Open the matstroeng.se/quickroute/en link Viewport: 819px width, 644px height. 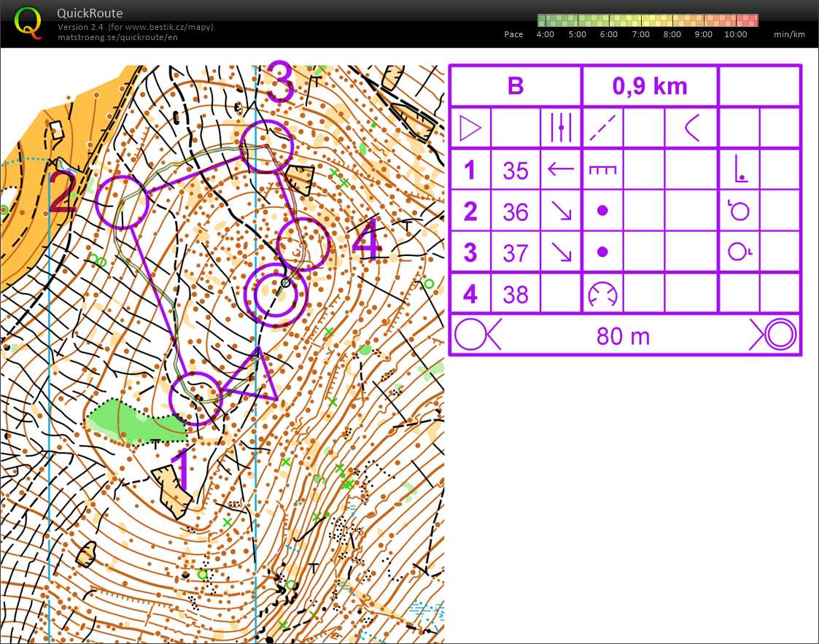[117, 37]
